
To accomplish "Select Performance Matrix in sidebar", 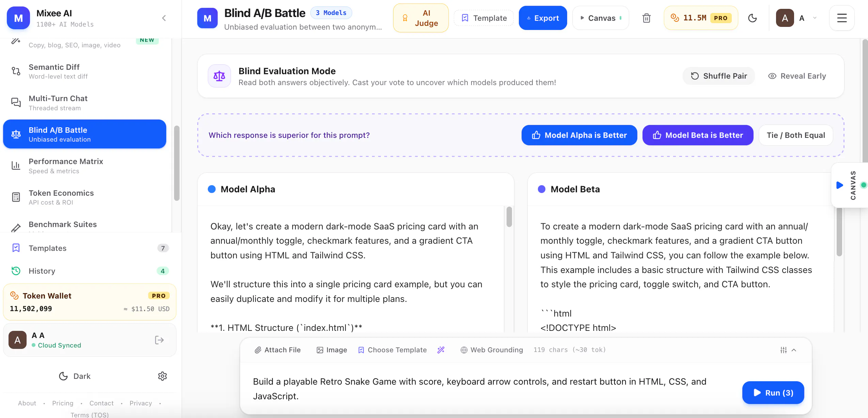I will coord(84,166).
